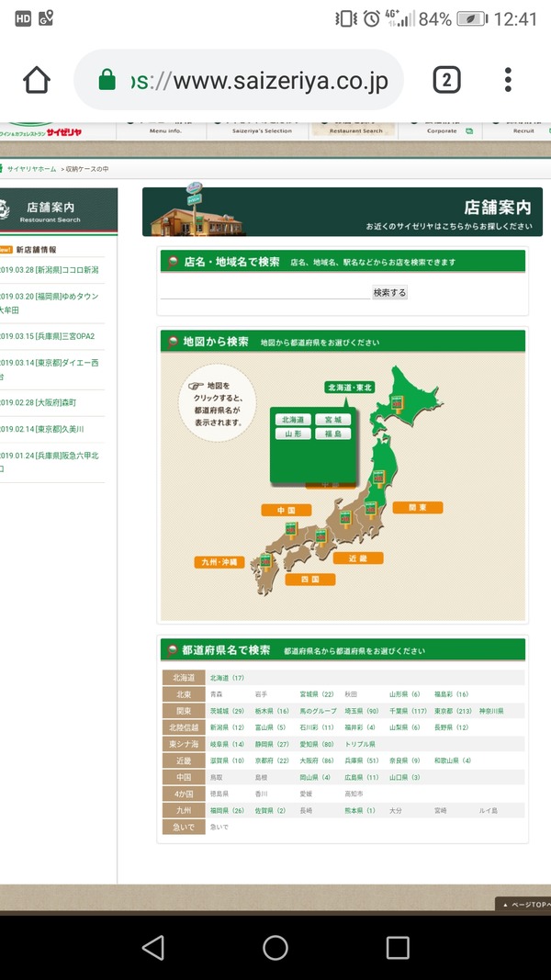551x980 pixels.
Task: Click the store sign icon on Kyushu island
Action: [264, 560]
